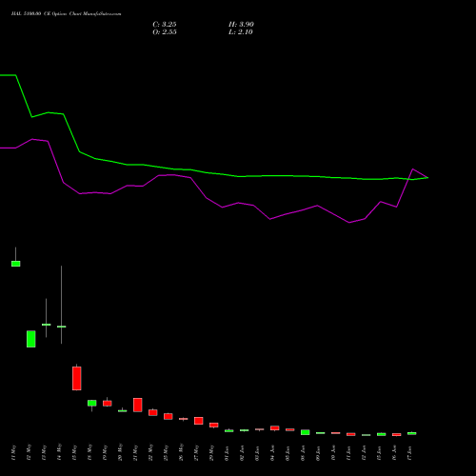Select the close value C: 3.25
Viewport: 476px width, 476px height.
point(165,25)
